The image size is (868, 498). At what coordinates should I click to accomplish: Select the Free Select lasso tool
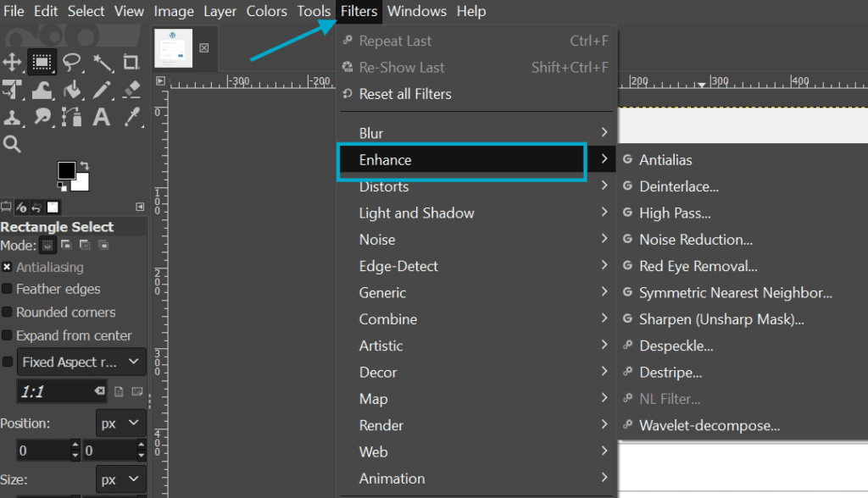(x=71, y=62)
